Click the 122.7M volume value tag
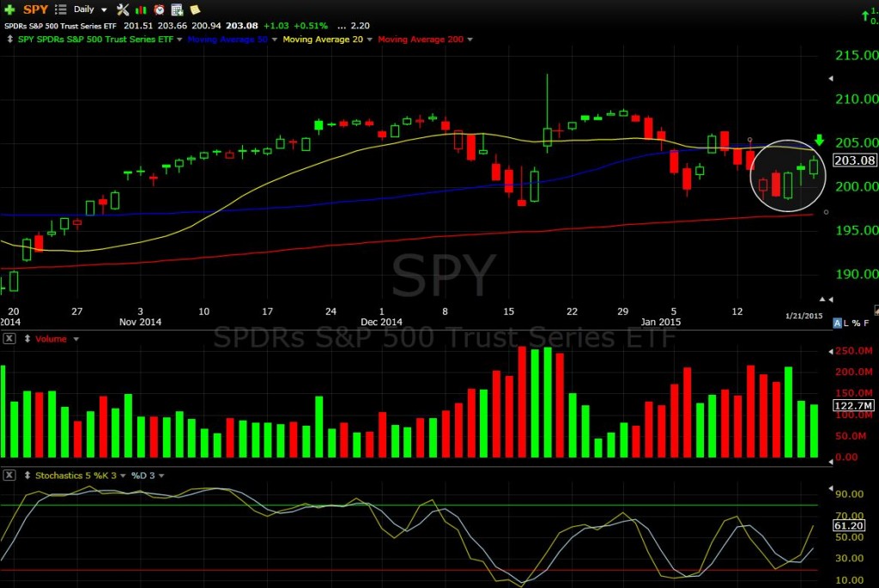879x588 pixels. (x=853, y=405)
